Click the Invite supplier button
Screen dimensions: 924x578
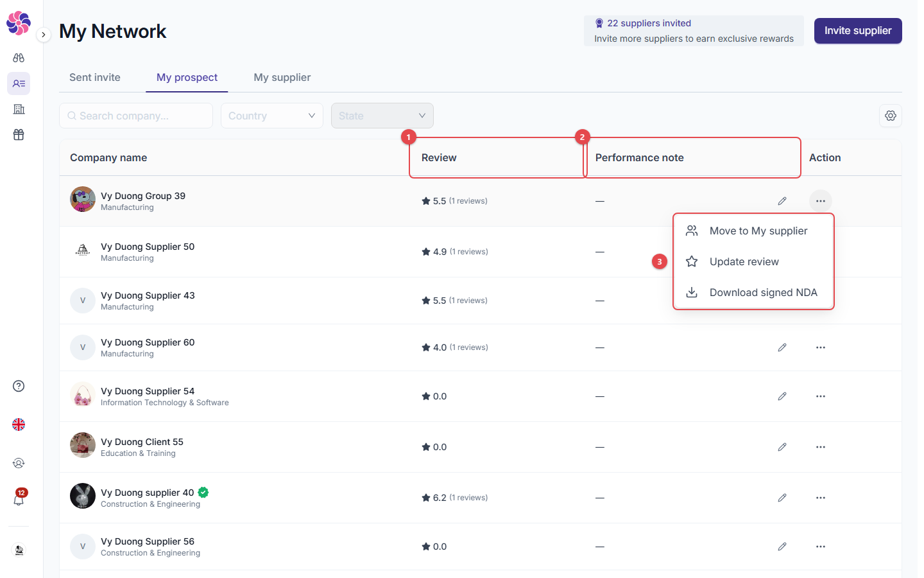[858, 31]
